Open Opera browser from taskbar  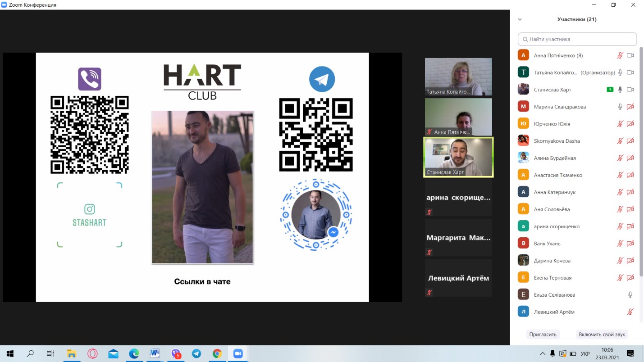(x=92, y=353)
